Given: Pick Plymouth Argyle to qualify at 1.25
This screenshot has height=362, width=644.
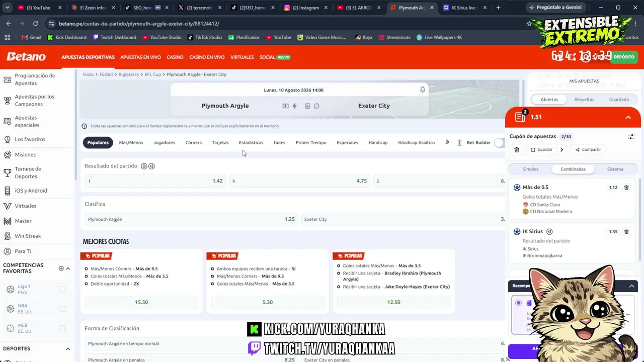Looking at the screenshot, I should [x=191, y=219].
